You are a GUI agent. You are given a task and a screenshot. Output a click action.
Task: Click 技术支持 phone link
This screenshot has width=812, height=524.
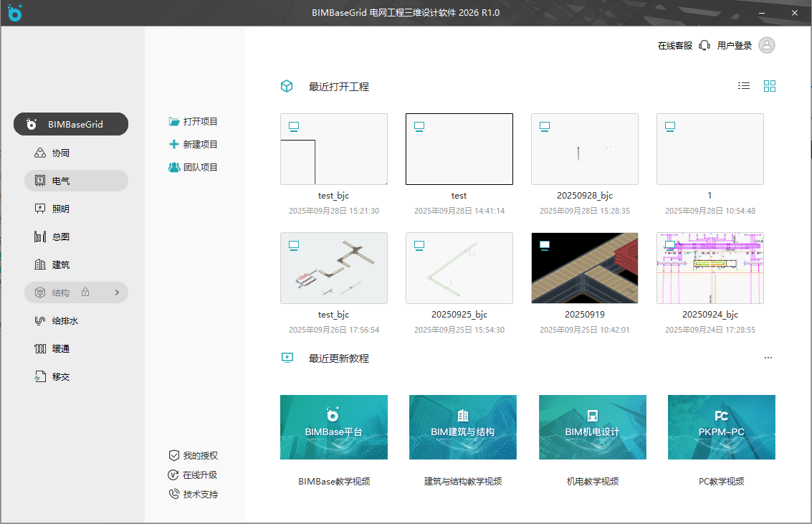point(199,495)
